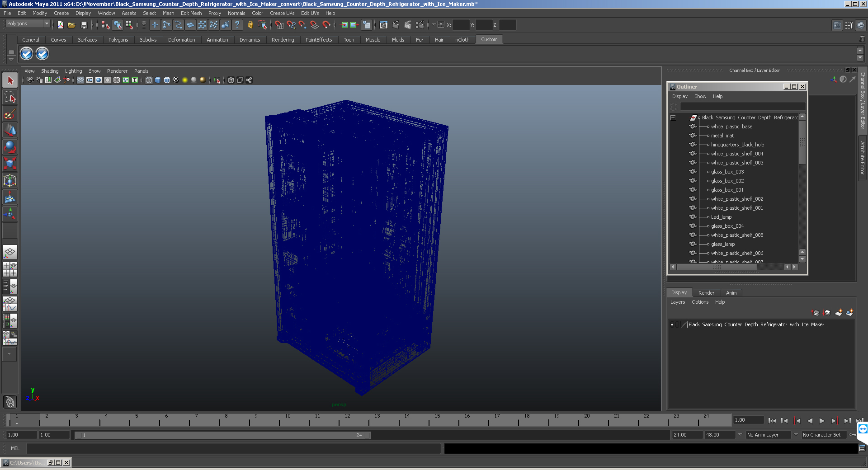868x470 pixels.
Task: Click play backwards button
Action: coord(810,421)
